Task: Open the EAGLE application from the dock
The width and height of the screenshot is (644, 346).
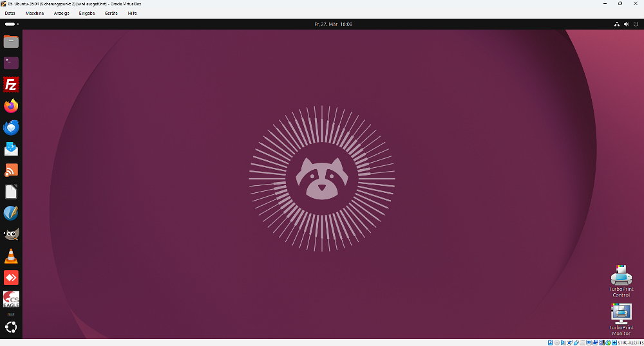Action: (x=11, y=299)
